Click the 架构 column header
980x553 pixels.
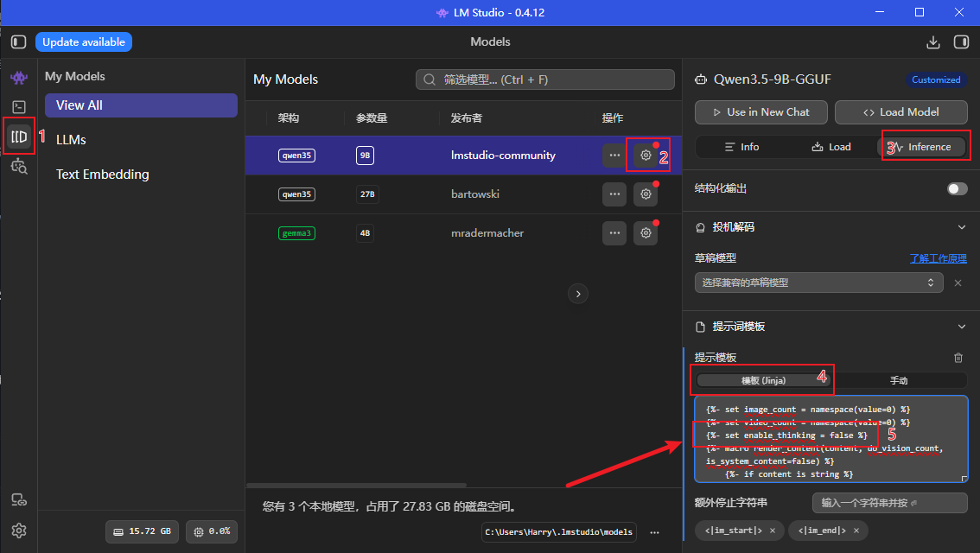click(289, 118)
